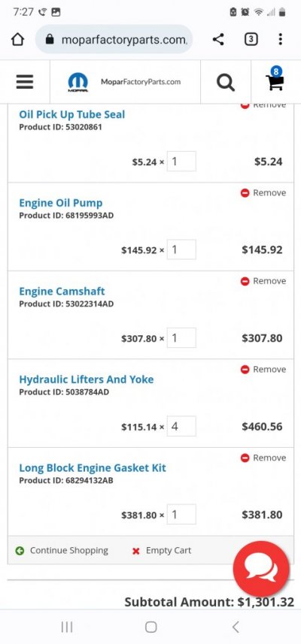Click Empty Cart option
301x644 pixels.
point(162,550)
